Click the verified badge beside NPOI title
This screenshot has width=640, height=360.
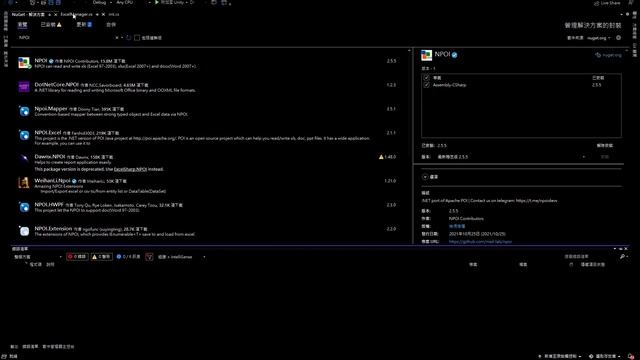click(x=454, y=55)
